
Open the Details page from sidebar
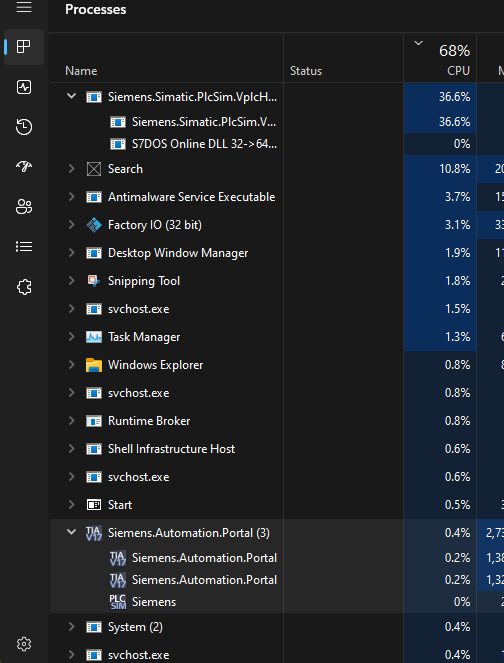pos(24,247)
